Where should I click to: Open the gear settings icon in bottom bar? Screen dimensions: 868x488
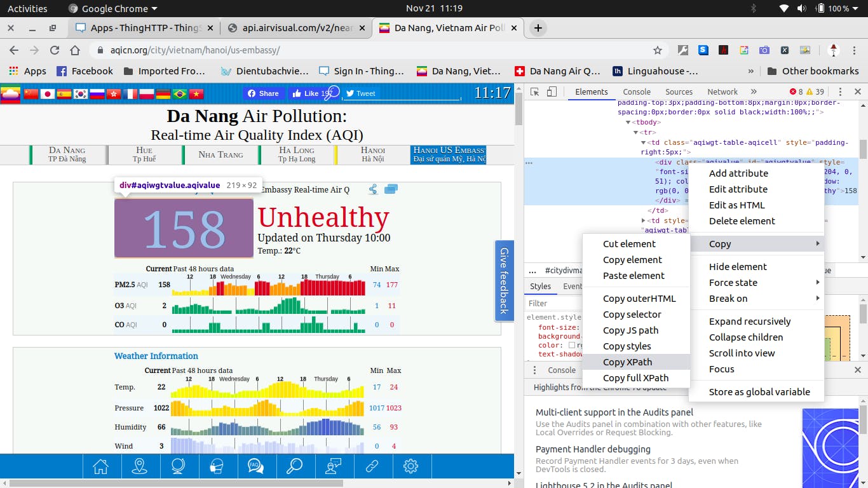pos(410,466)
